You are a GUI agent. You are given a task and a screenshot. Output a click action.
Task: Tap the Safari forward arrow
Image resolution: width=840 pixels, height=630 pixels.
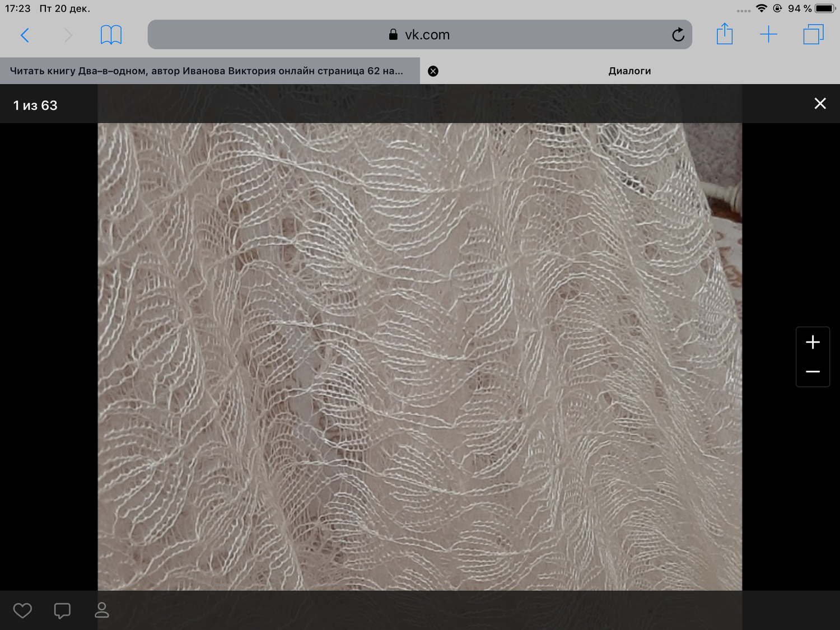(68, 35)
